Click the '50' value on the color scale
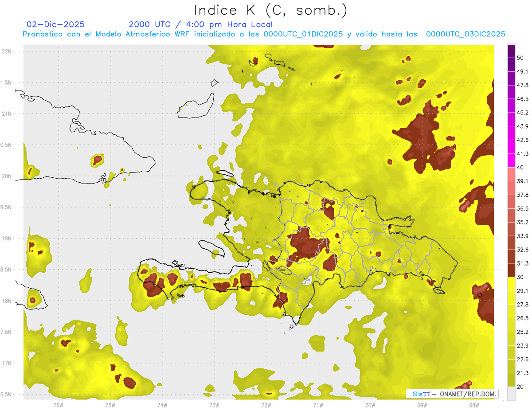The height and width of the screenshot is (411, 532). [520, 58]
